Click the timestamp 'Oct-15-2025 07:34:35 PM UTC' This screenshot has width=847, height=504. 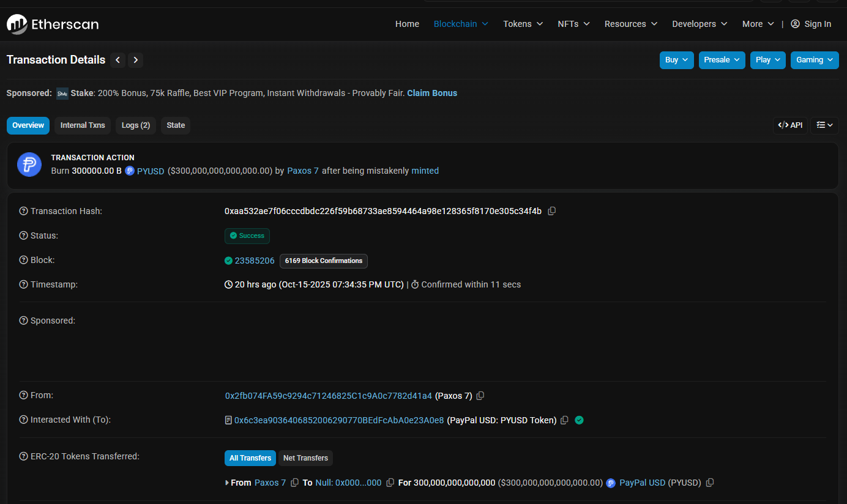tap(343, 284)
